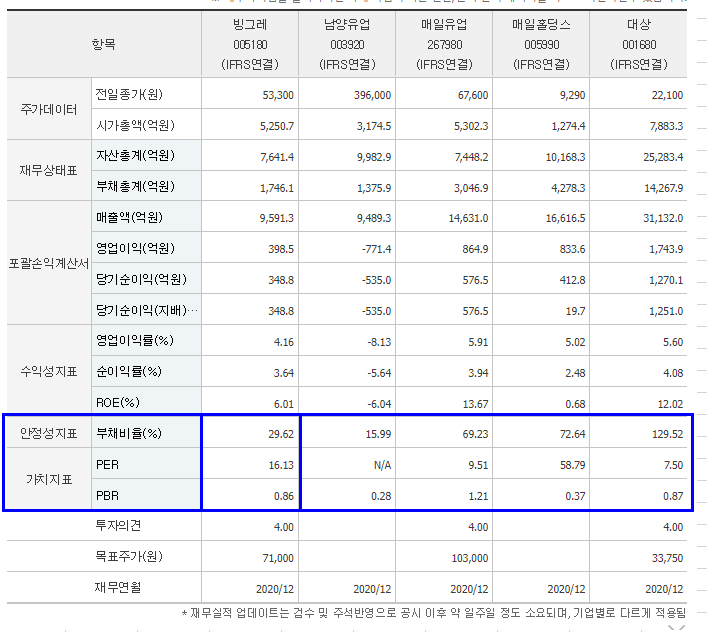Click 남양유업 PER value N/A
Viewport: 707px width, 632px height.
382,465
